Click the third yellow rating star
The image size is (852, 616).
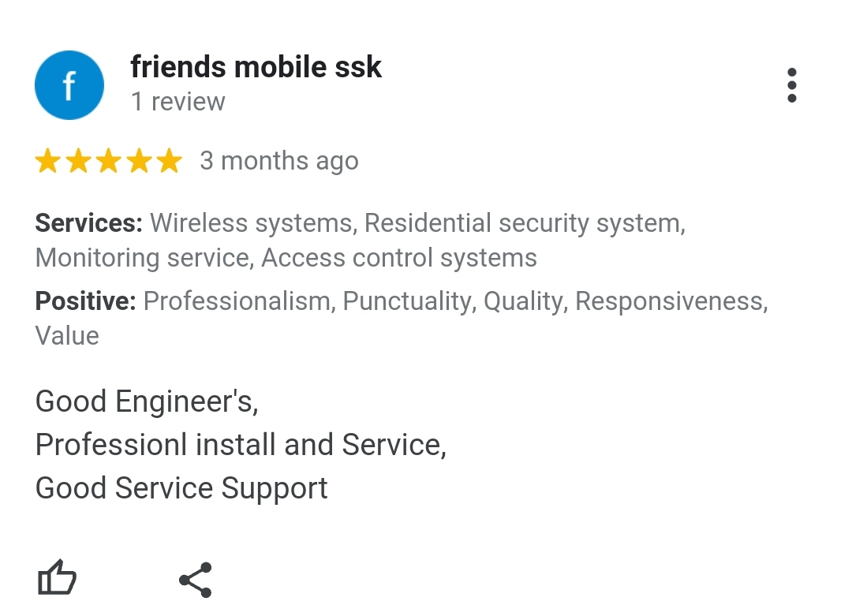(x=109, y=161)
